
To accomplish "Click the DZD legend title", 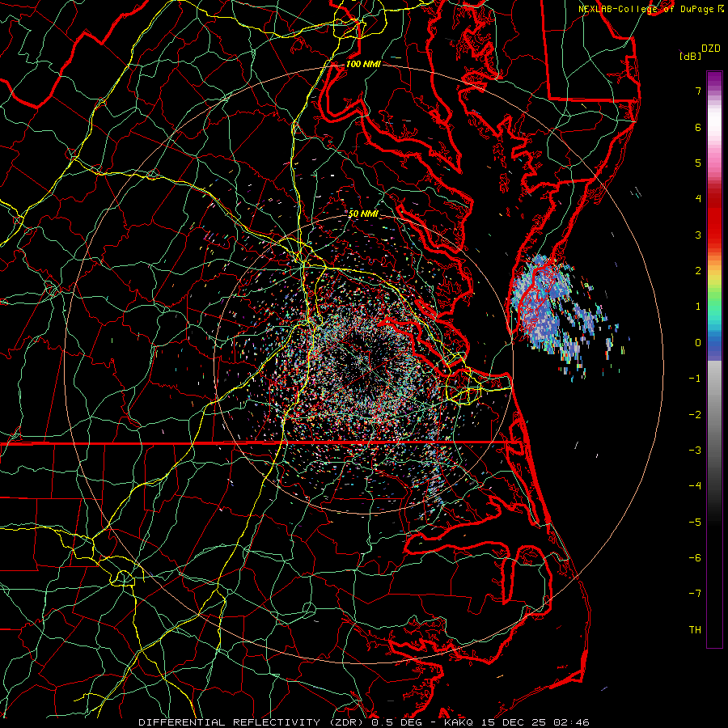I will [x=711, y=49].
